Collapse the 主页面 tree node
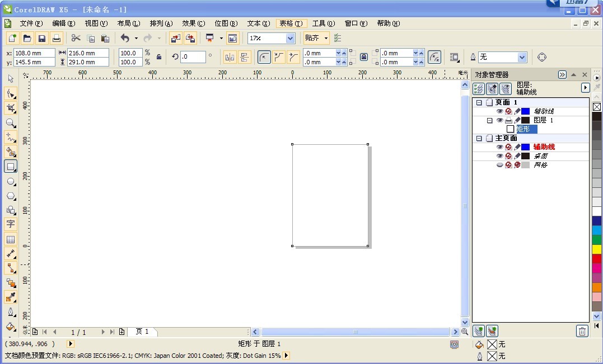This screenshot has height=364, width=603. (x=479, y=138)
